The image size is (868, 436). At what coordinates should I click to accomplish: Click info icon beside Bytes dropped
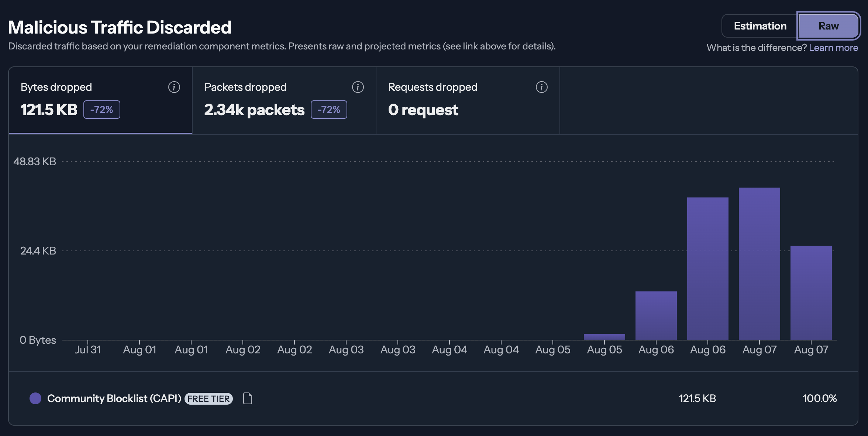point(174,87)
